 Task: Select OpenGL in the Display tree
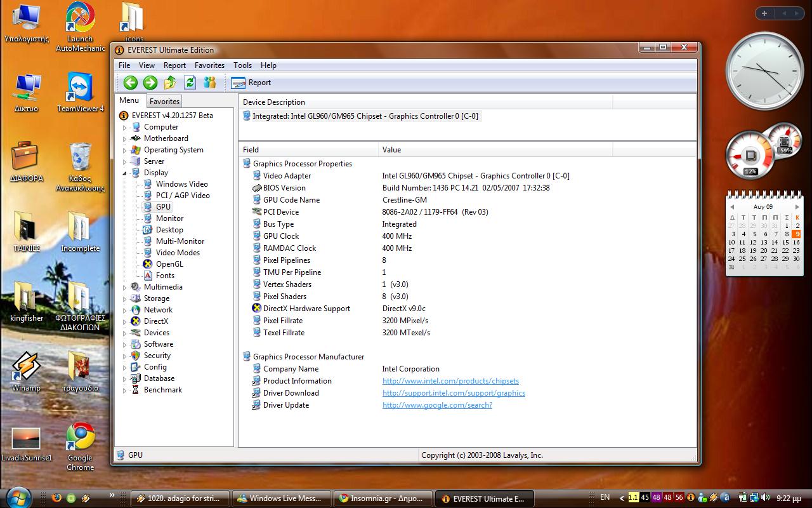point(169,264)
